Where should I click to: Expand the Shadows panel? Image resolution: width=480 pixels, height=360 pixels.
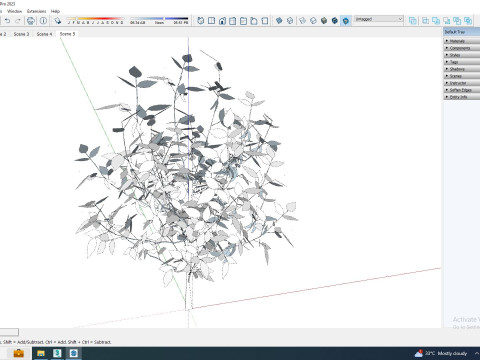click(462, 69)
